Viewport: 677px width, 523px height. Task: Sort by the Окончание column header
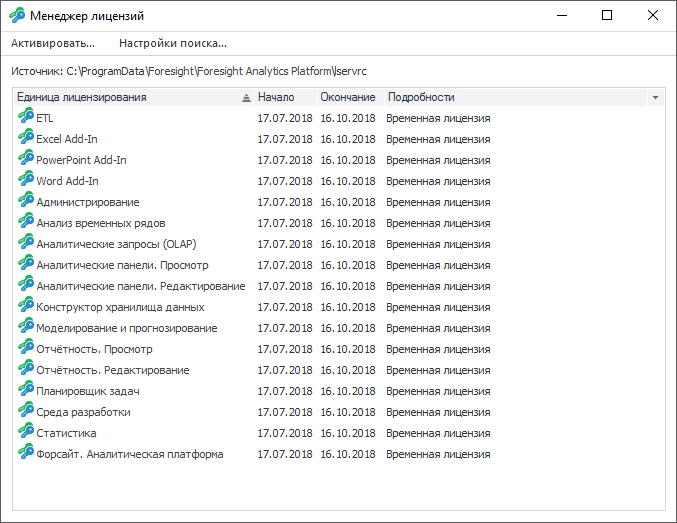(x=348, y=97)
